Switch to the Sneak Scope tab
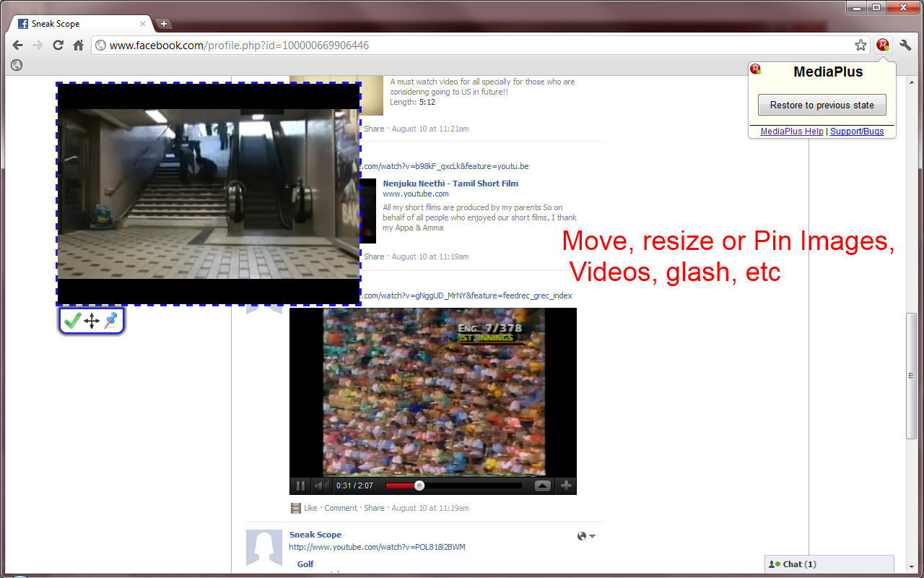This screenshot has width=924, height=578. [x=79, y=24]
